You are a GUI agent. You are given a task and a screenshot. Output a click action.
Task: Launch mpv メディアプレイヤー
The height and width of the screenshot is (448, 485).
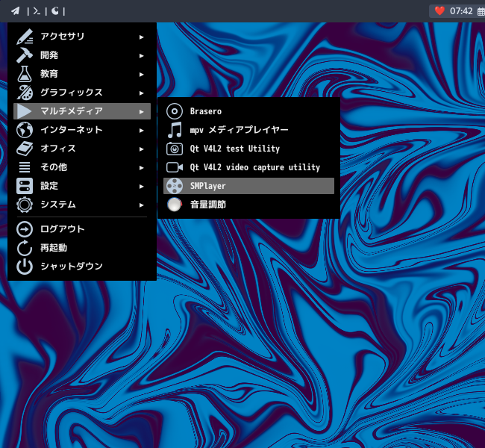pos(248,130)
